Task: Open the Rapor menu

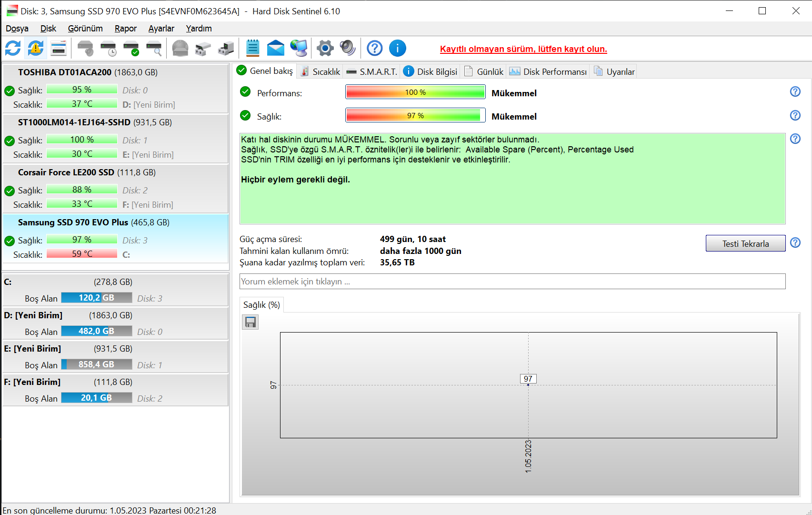Action: click(126, 29)
